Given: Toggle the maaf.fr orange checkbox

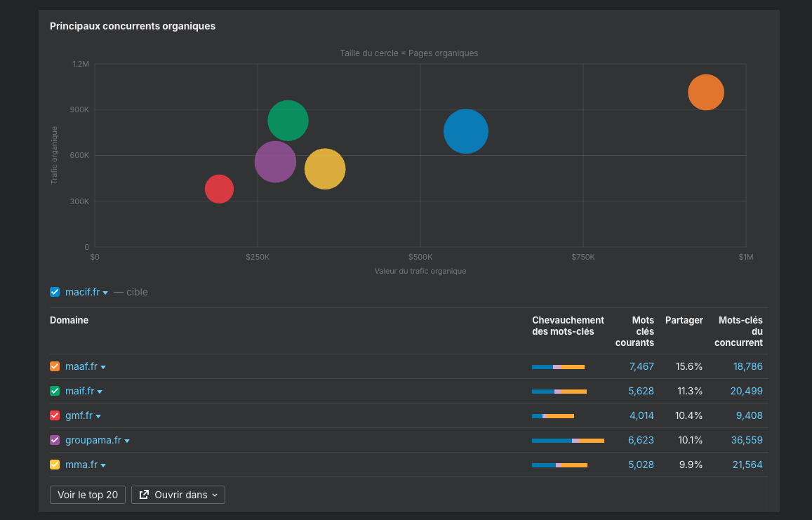Looking at the screenshot, I should point(55,366).
